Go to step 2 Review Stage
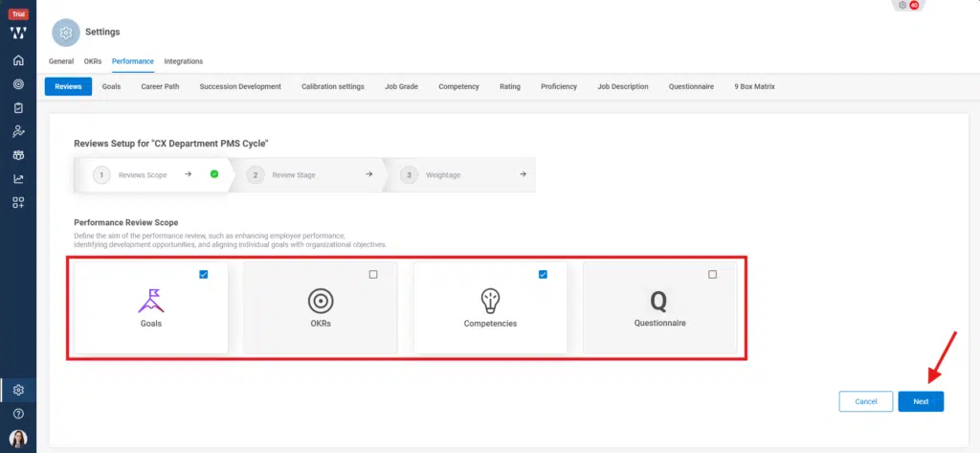 tap(306, 174)
